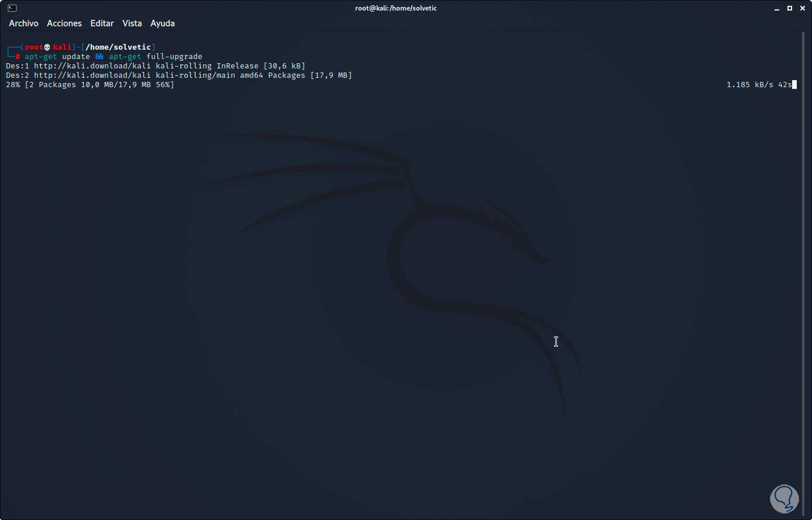The width and height of the screenshot is (812, 520).
Task: Click the terminal icon in the title bar
Action: pos(12,8)
